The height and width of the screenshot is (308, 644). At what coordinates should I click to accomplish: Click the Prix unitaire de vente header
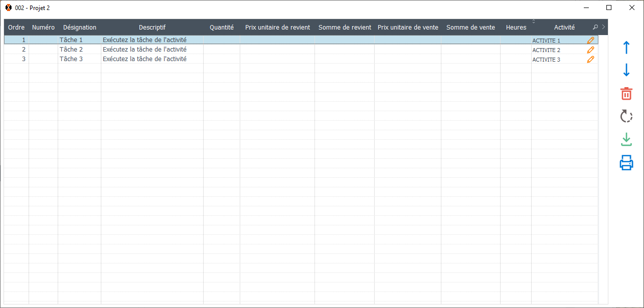408,28
